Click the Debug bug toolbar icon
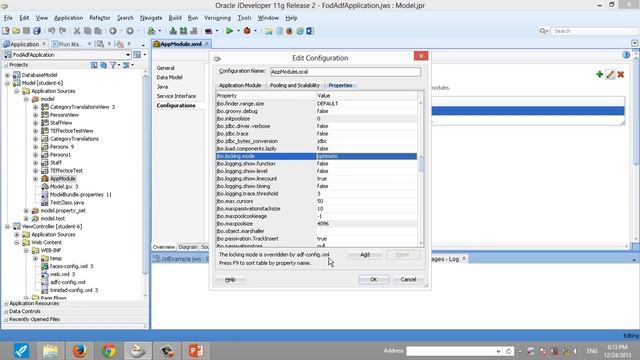This screenshot has height=360, width=640. 247,31
